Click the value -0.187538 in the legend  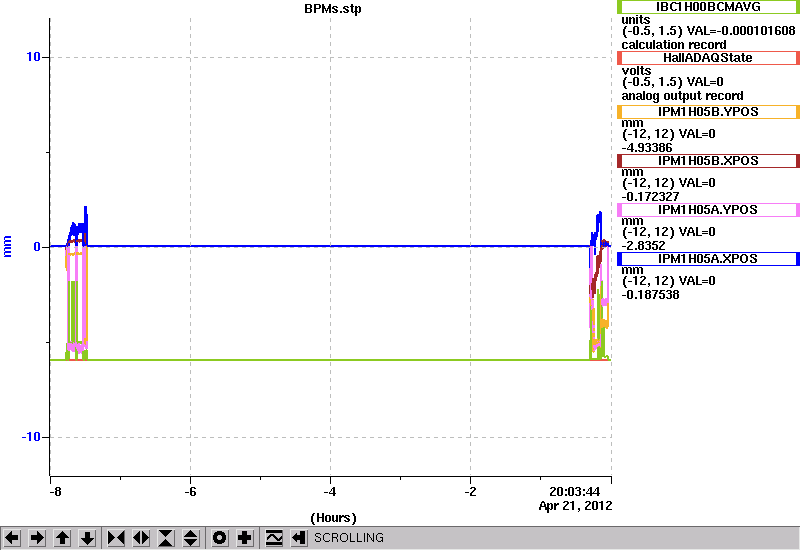click(651, 294)
